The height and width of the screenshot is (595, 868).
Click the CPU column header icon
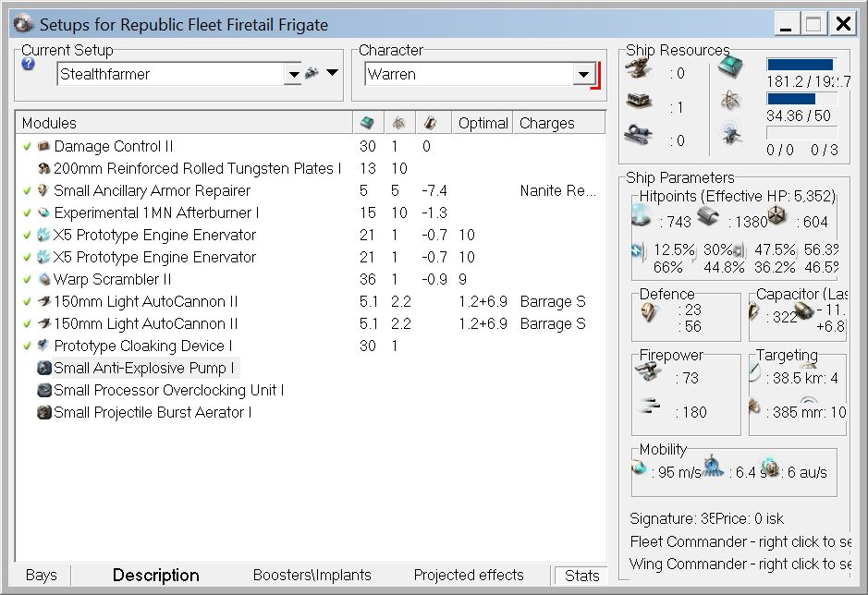coord(366,122)
